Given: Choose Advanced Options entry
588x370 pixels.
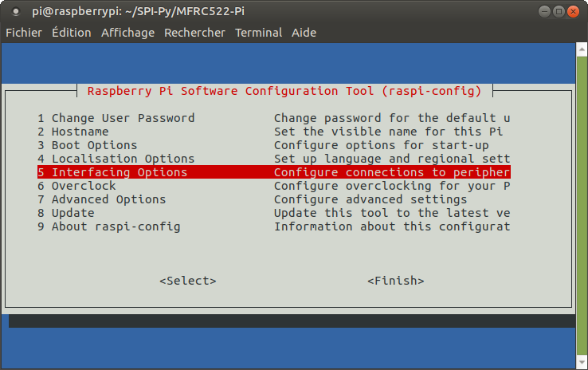Looking at the screenshot, I should (x=108, y=199).
